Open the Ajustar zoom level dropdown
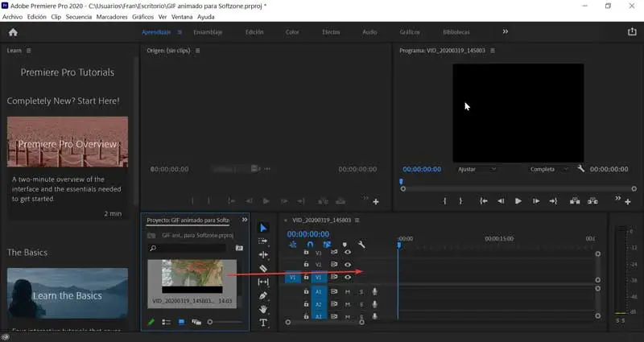 [x=477, y=169]
